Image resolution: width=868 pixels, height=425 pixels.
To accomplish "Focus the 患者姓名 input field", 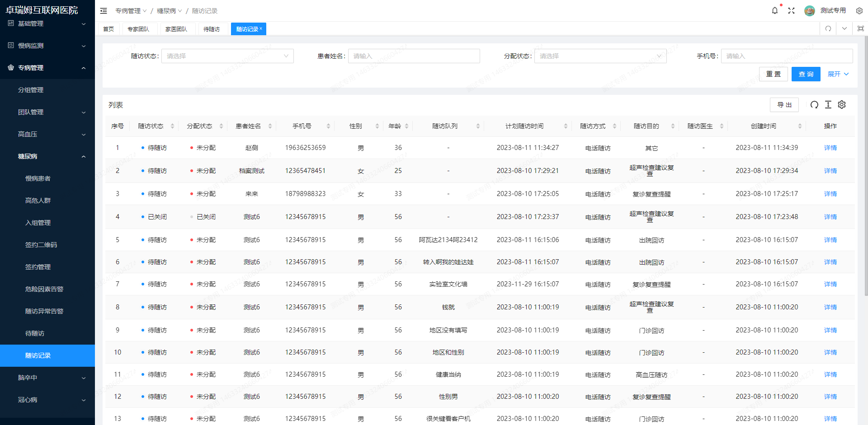I will (x=414, y=56).
